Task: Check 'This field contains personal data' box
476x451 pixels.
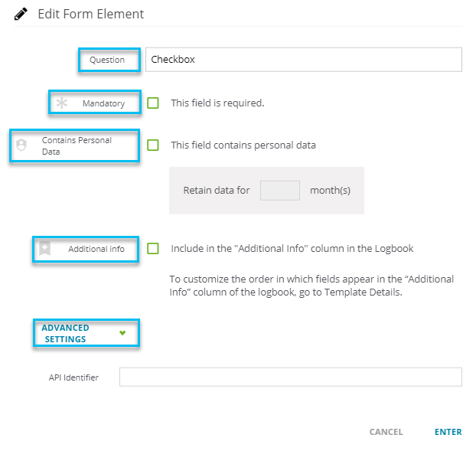Action: point(153,145)
